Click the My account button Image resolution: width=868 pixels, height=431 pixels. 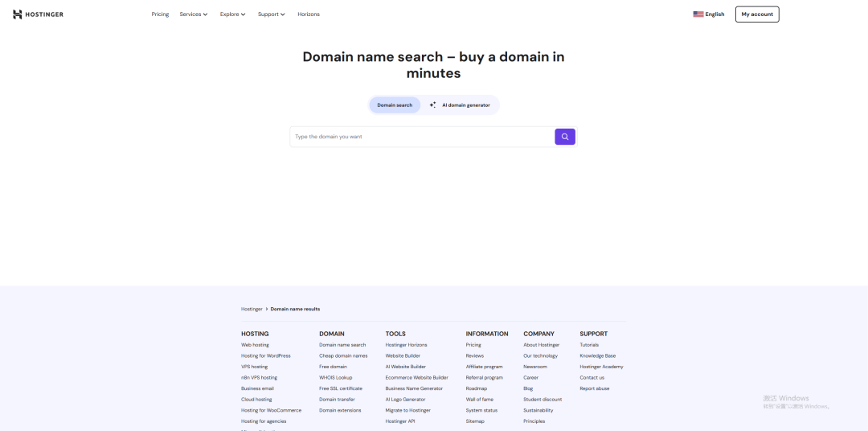(x=756, y=14)
